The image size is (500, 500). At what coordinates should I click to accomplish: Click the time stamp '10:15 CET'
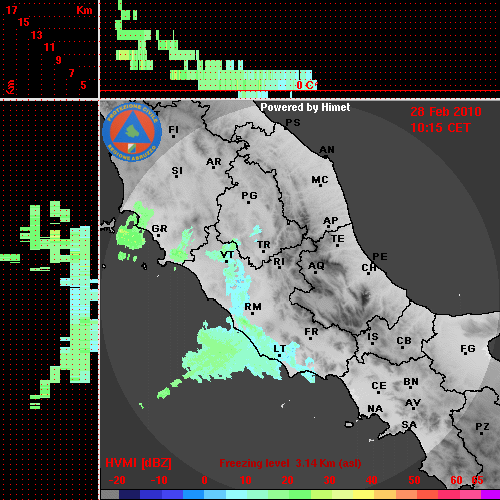pos(440,128)
